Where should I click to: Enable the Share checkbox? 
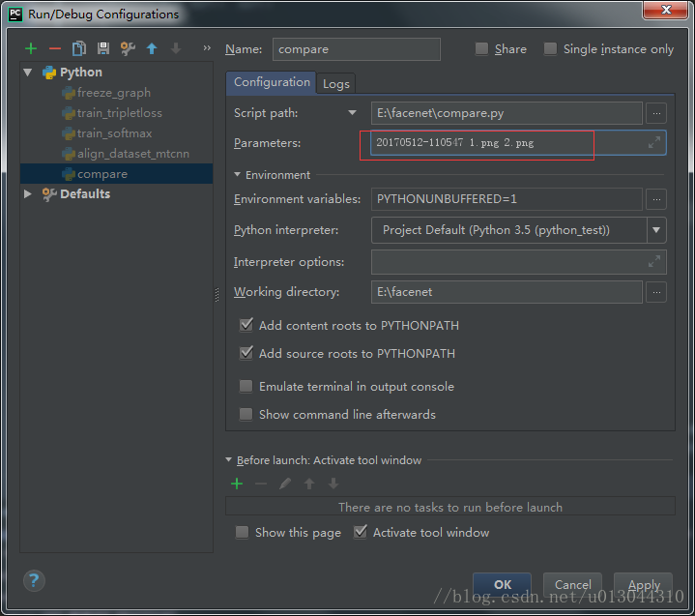[481, 48]
